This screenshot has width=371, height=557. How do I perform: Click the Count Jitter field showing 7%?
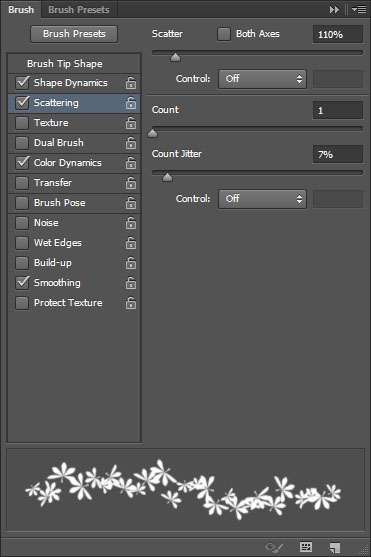[338, 155]
